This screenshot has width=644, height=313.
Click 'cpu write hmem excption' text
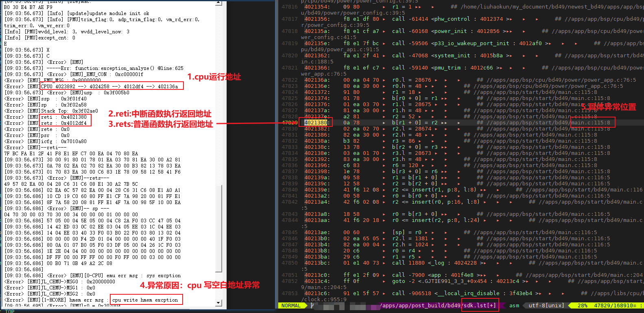pos(145,300)
